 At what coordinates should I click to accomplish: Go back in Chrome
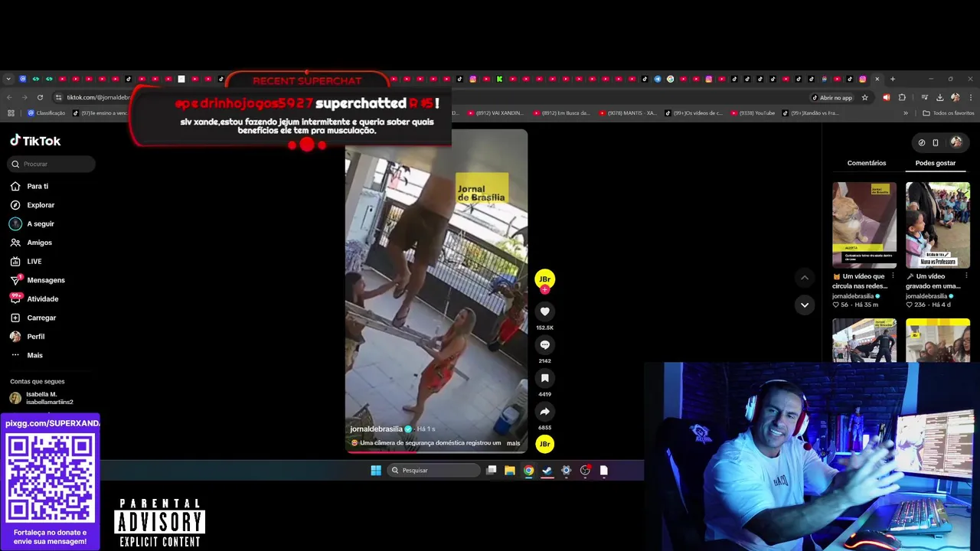pos(9,97)
